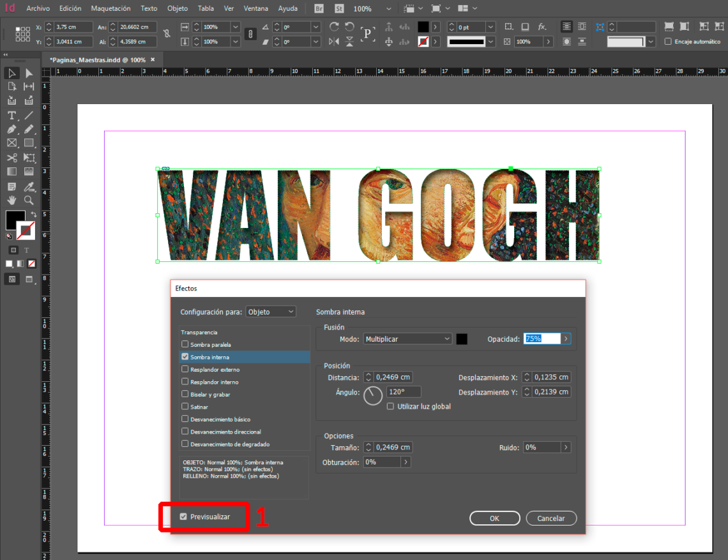Click Cancelar to dismiss the Efectos dialog

[x=550, y=518]
